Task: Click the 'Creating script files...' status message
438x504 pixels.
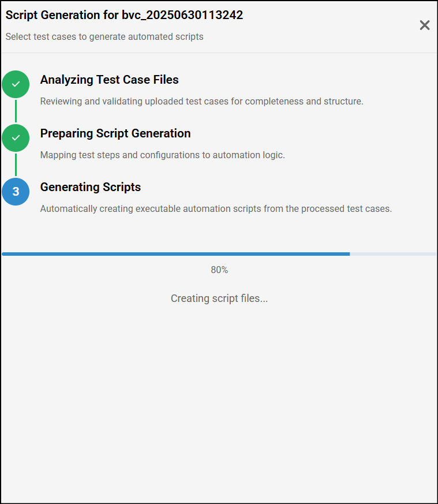Action: coord(219,298)
